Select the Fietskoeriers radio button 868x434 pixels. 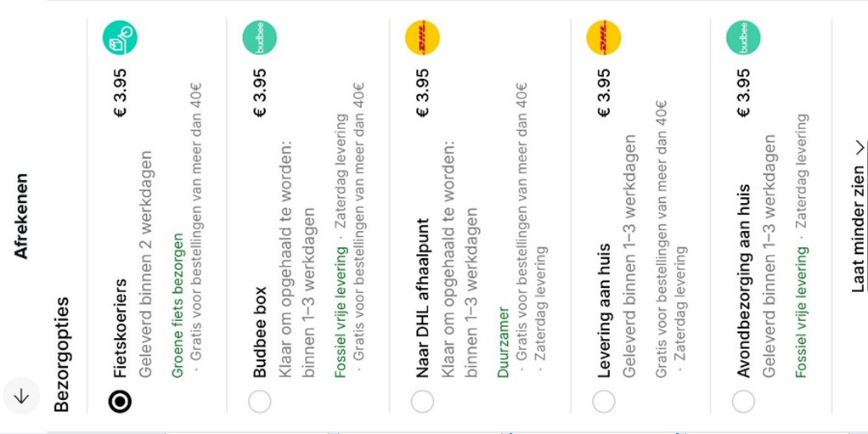click(120, 401)
